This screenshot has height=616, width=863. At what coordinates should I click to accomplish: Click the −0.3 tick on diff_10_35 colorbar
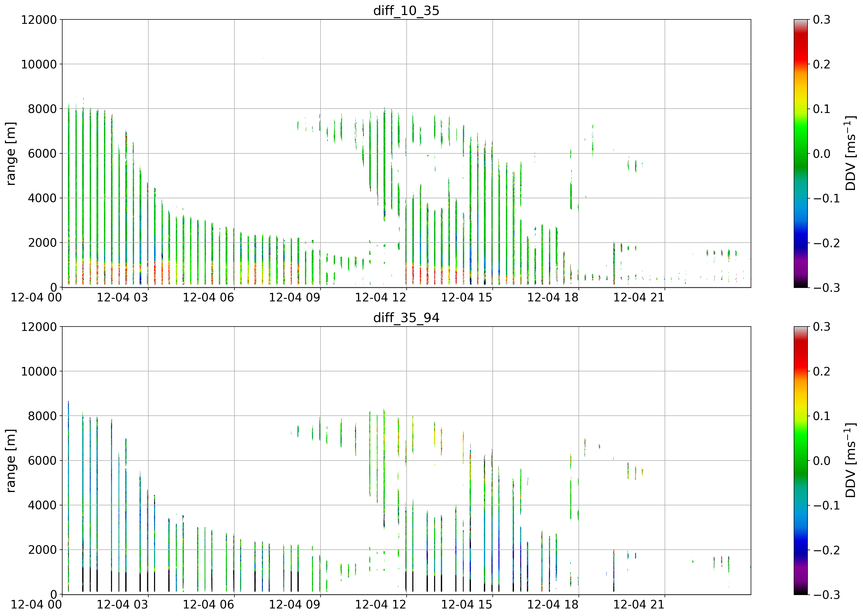(826, 287)
